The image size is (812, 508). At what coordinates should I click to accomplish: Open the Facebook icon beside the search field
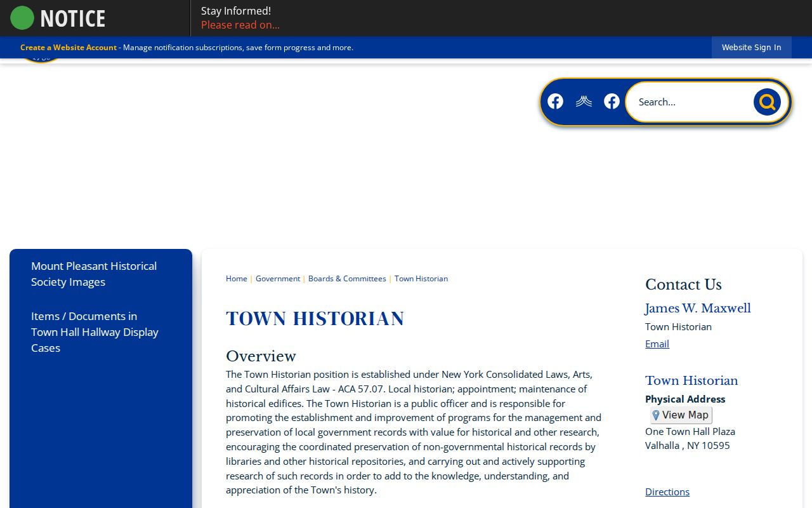coord(612,102)
